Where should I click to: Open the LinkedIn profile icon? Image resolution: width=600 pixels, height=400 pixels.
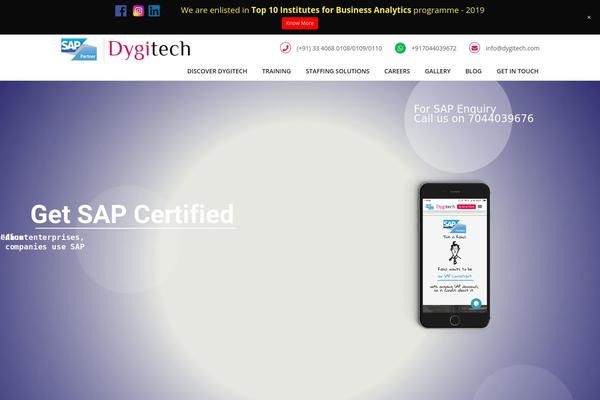(x=154, y=11)
